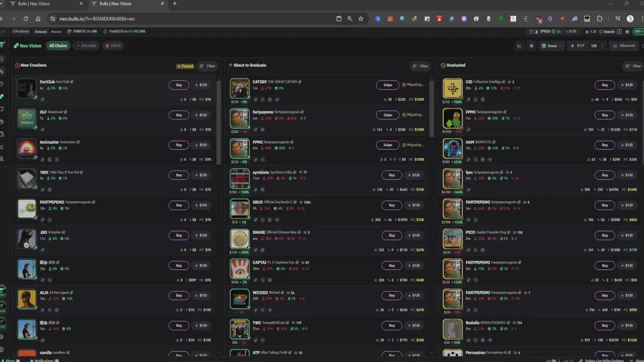
Task: Click the $120 quick buy for GLF
Action: click(200, 115)
